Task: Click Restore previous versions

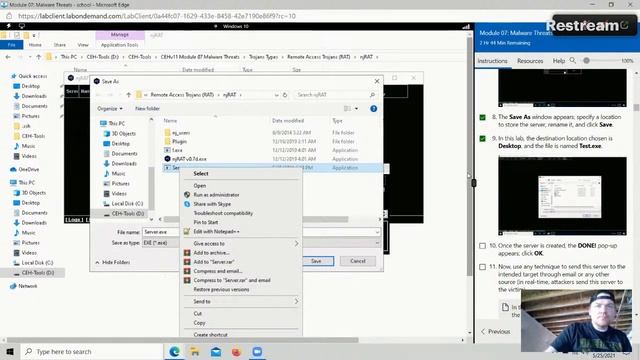Action: tap(221, 289)
